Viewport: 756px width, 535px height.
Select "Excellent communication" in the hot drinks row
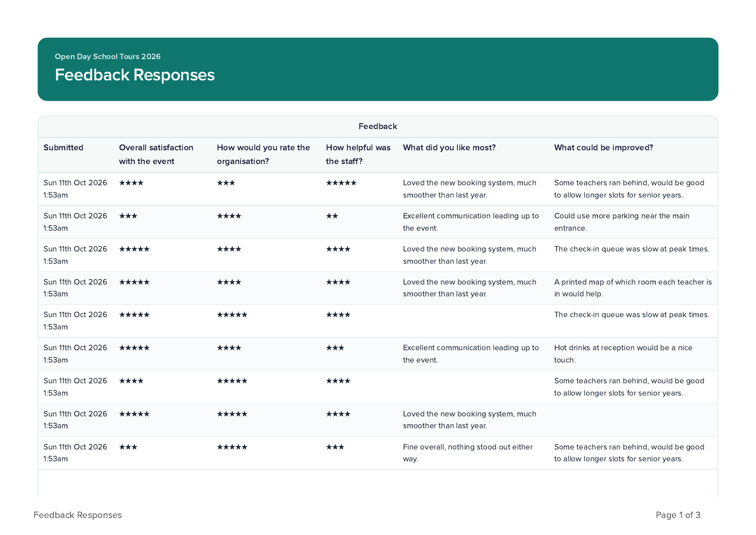coord(471,354)
